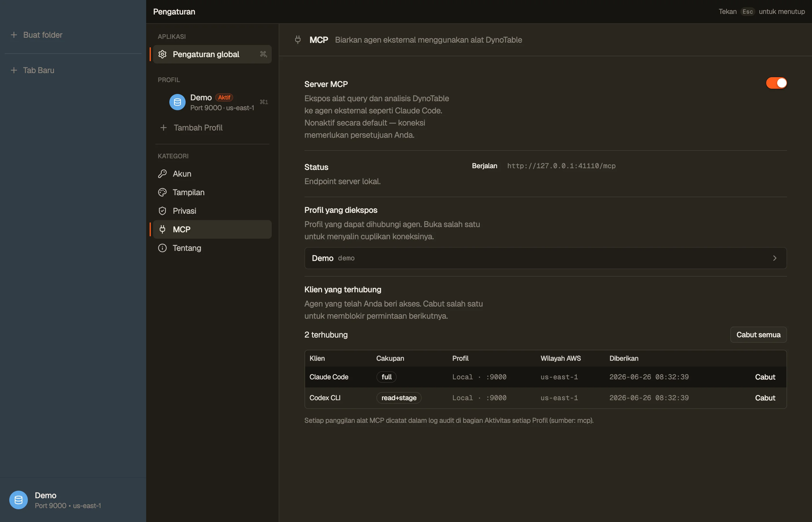Open the Privasi category
This screenshot has width=812, height=522.
coord(212,211)
